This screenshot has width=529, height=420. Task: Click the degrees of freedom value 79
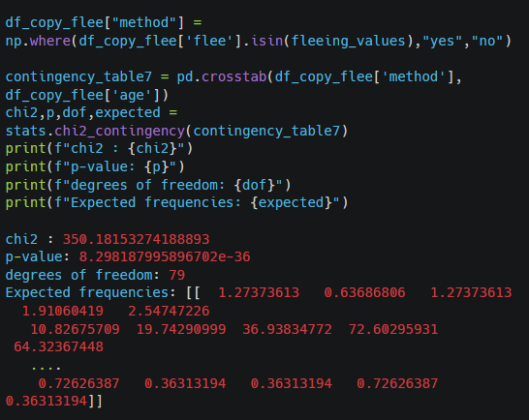coord(176,275)
